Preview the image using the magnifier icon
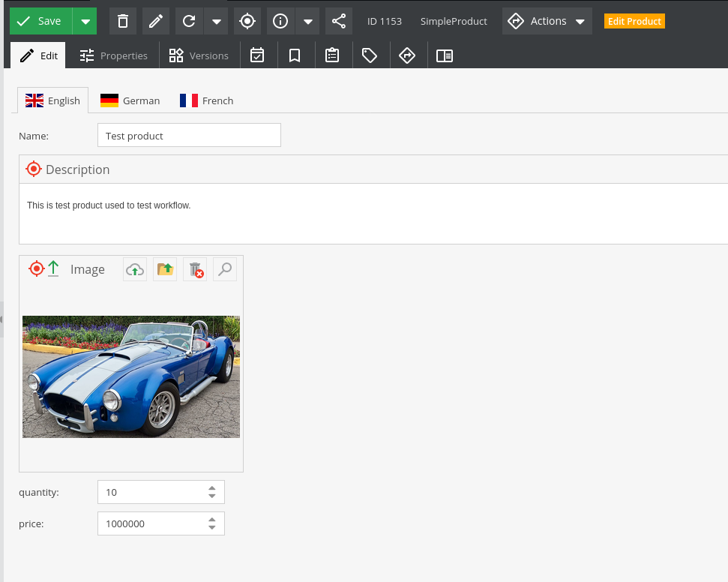 tap(224, 268)
